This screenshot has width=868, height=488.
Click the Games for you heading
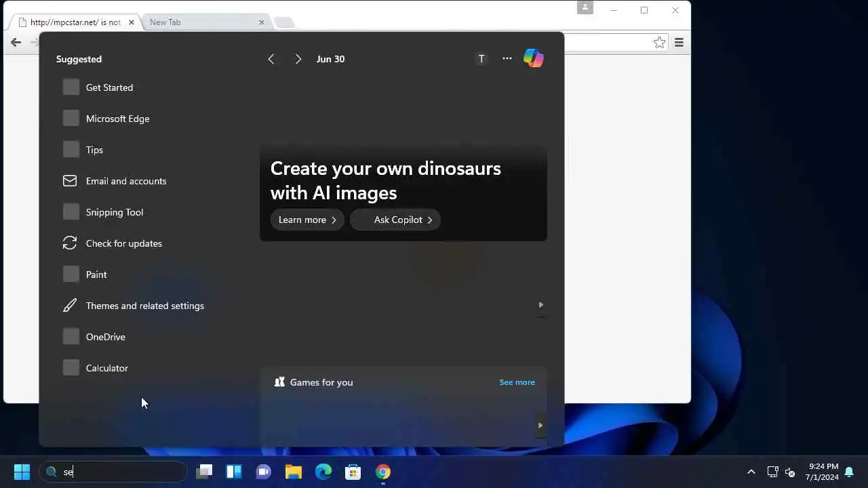point(321,382)
